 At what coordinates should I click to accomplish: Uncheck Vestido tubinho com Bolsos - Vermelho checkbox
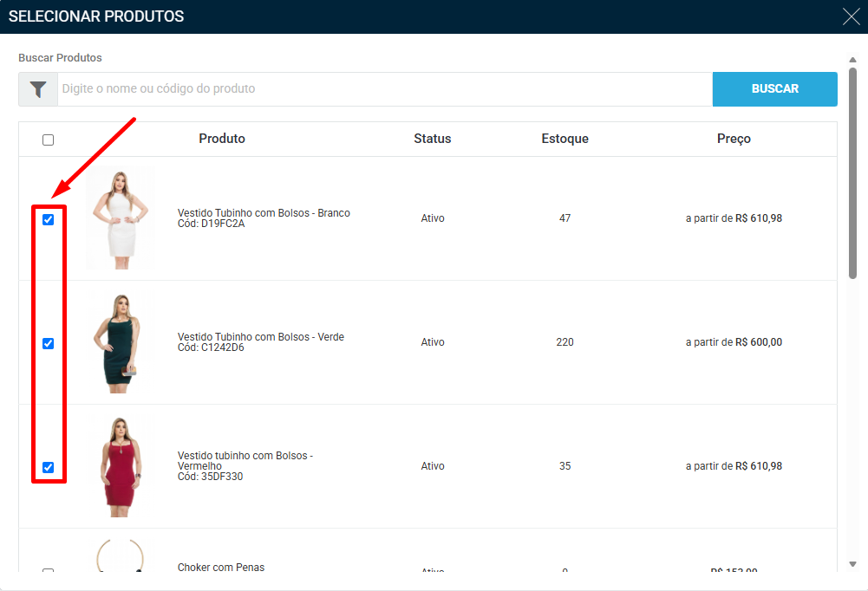pos(49,468)
